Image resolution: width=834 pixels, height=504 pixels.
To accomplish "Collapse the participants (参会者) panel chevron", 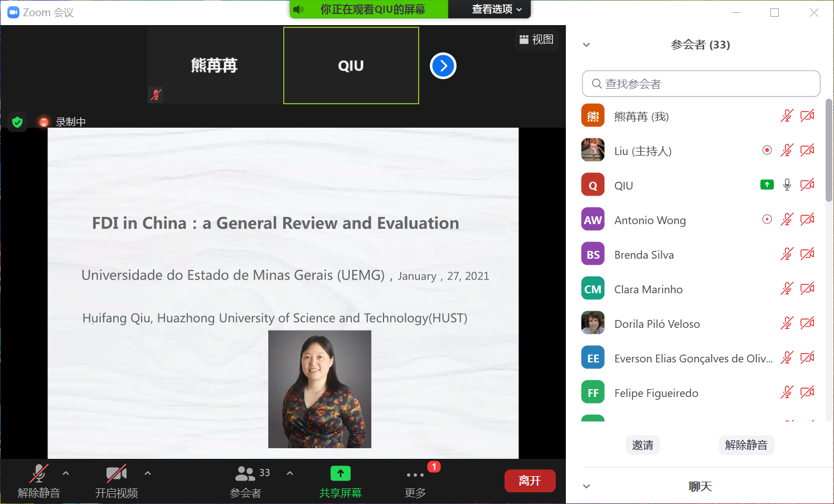I will pyautogui.click(x=586, y=45).
